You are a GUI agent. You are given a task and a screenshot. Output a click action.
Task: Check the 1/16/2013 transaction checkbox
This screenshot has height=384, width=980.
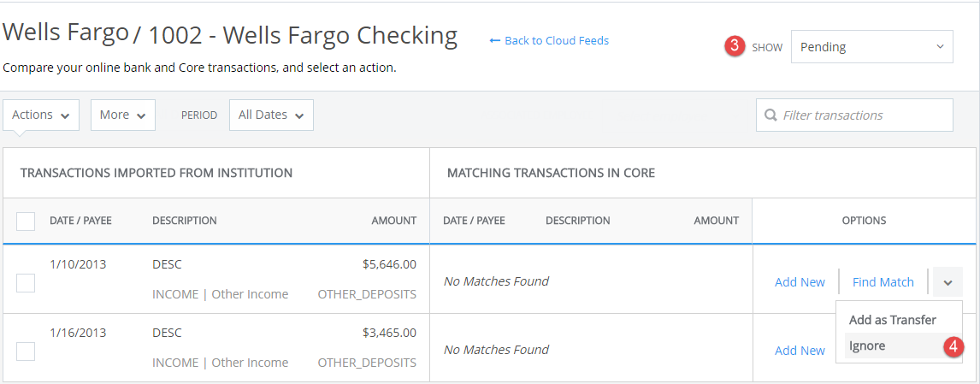[x=26, y=352]
